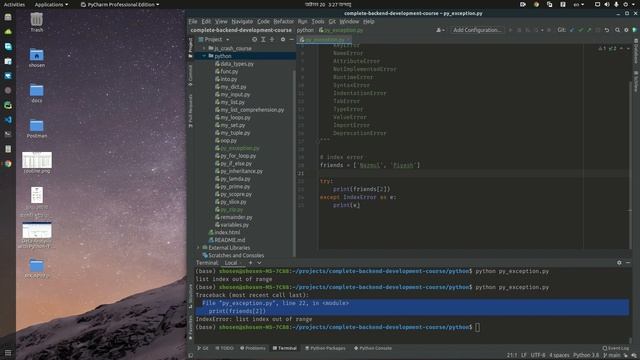640x360 pixels.
Task: Open the Navigate menu
Action: (x=242, y=21)
